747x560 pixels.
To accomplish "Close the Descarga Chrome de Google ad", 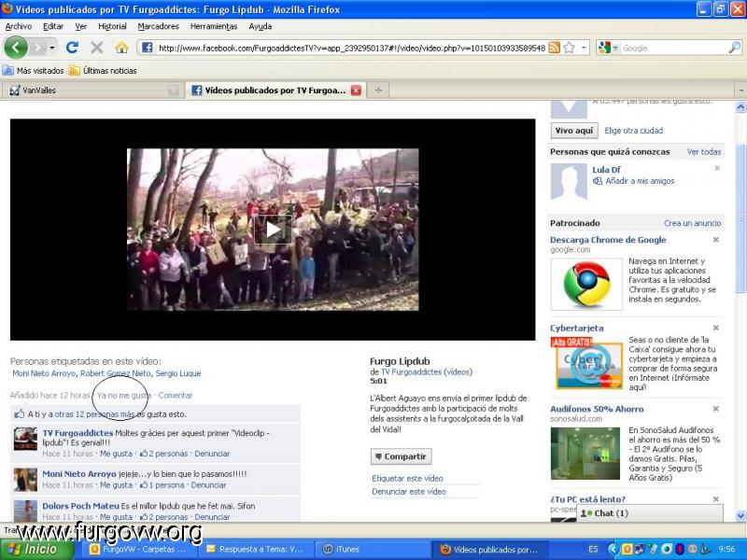I will [715, 240].
